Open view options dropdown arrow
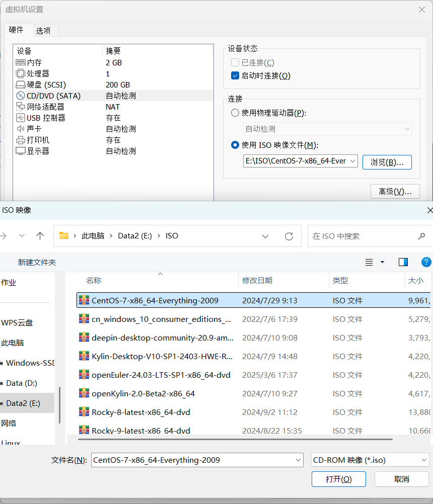 382,262
